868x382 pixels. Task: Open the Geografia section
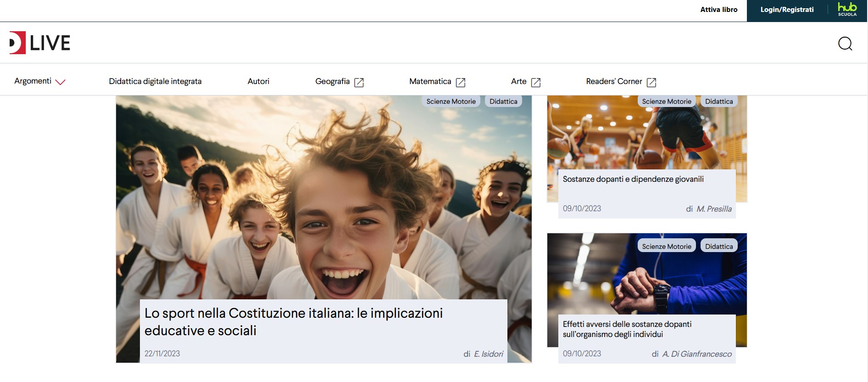pyautogui.click(x=333, y=81)
